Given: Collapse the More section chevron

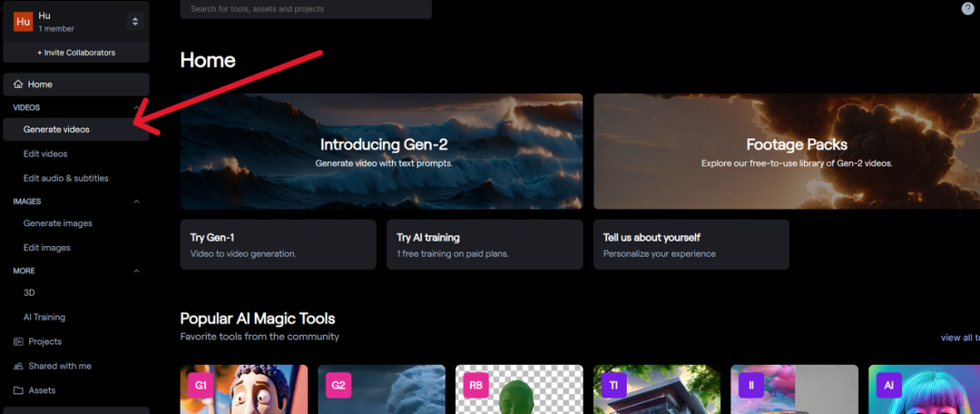Looking at the screenshot, I should pos(137,271).
